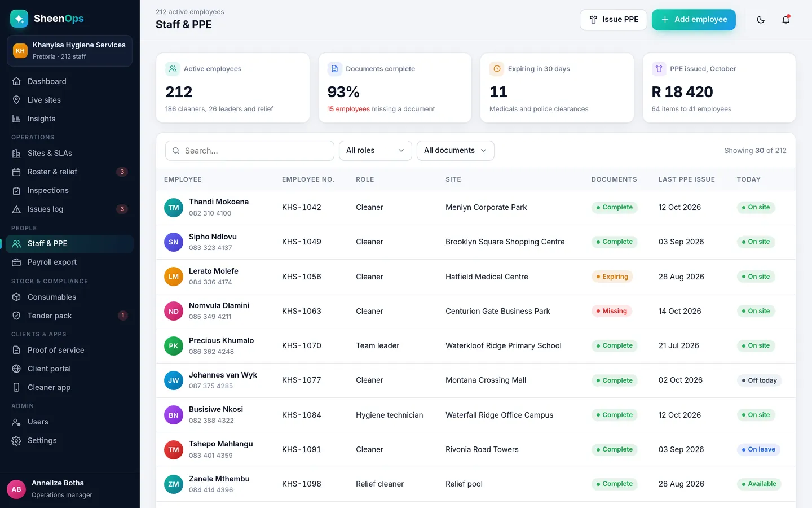Toggle dark mode with the moon icon
The height and width of the screenshot is (508, 812).
761,20
